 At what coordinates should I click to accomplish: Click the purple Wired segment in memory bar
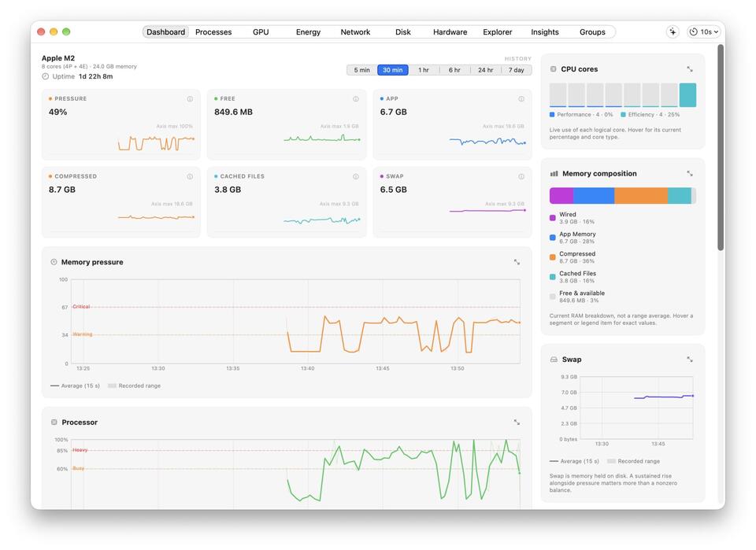point(561,196)
